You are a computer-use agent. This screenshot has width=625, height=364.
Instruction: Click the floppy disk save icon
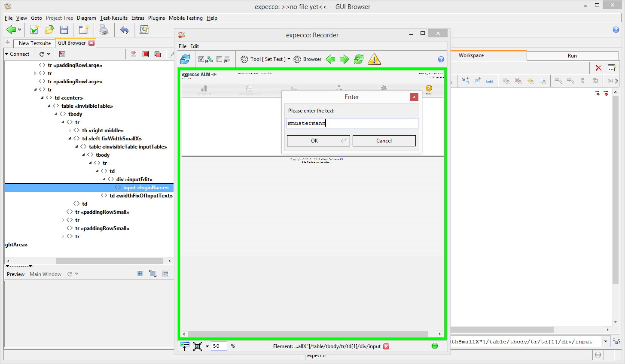(64, 30)
